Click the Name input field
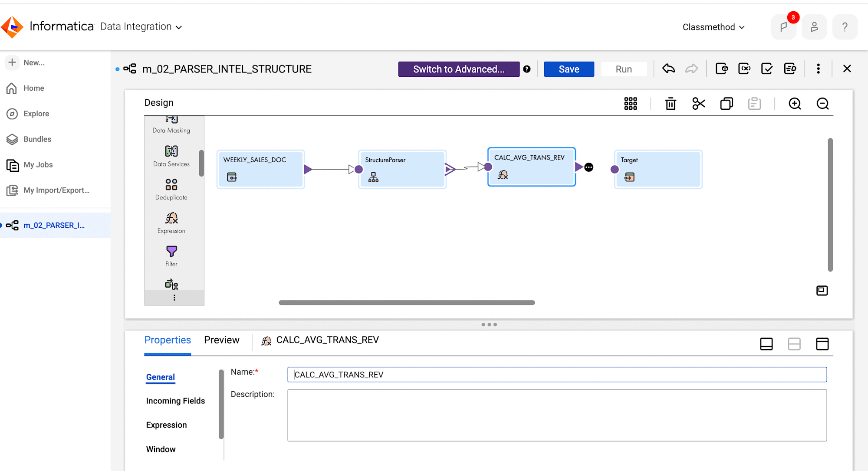This screenshot has height=471, width=868. click(x=557, y=374)
